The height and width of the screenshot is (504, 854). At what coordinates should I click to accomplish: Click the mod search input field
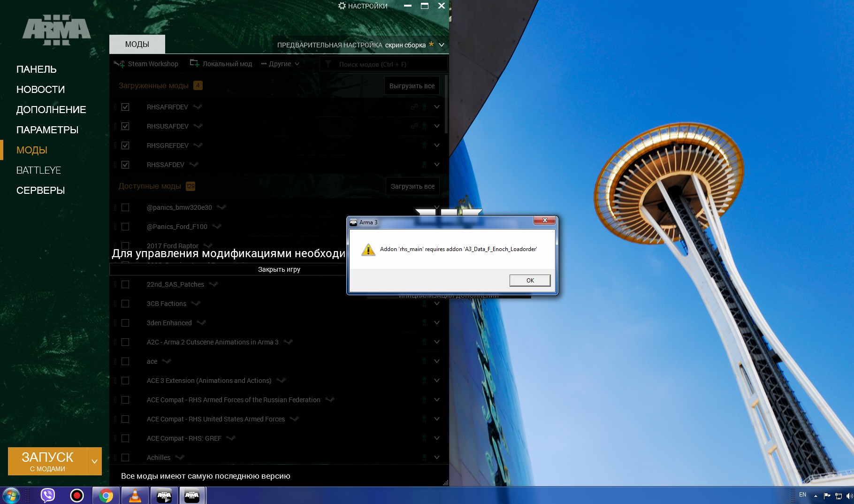[389, 64]
